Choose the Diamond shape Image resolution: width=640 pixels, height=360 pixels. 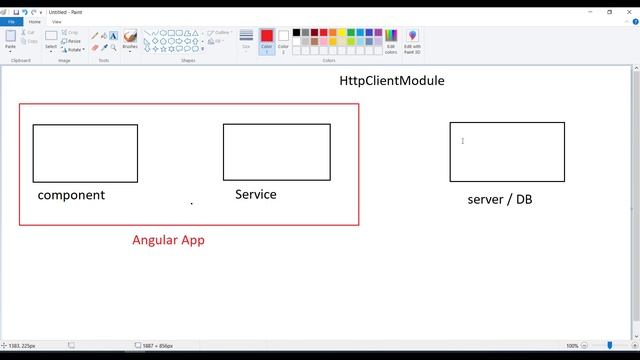pyautogui.click(x=155, y=41)
